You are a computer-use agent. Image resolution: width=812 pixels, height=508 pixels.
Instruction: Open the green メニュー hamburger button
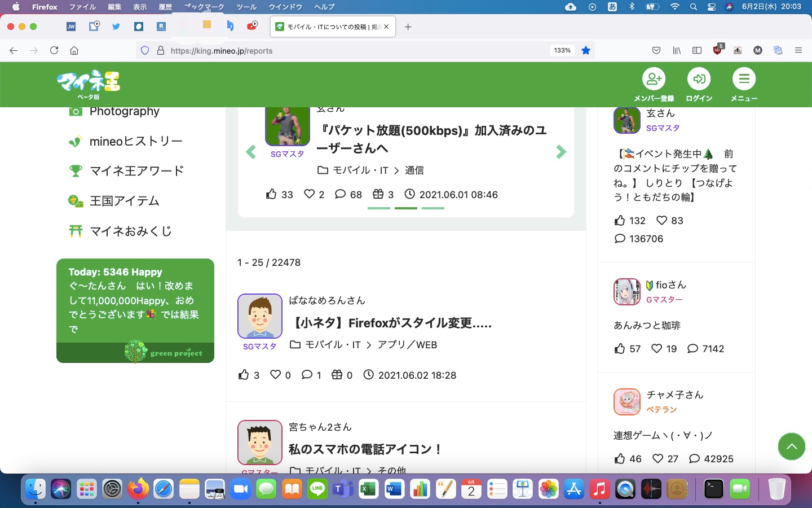pyautogui.click(x=744, y=80)
